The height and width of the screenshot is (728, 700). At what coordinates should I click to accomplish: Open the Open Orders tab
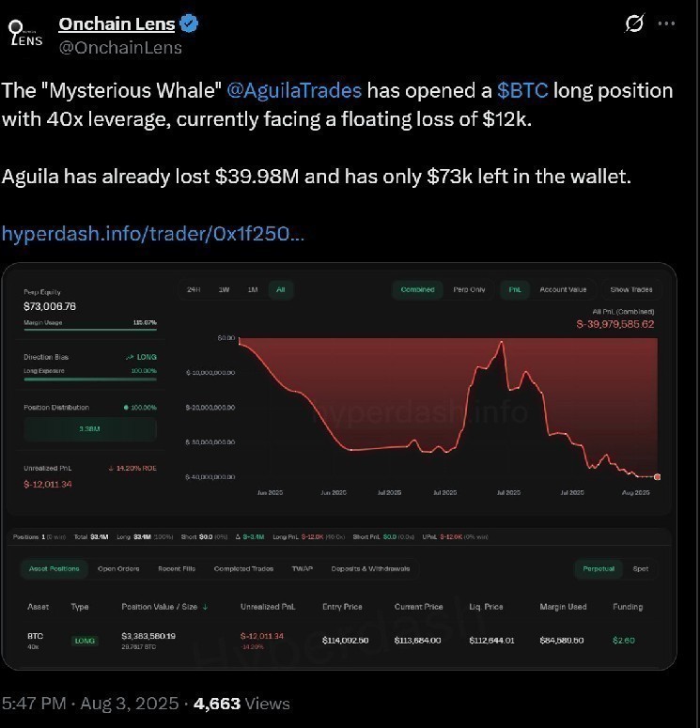118,568
